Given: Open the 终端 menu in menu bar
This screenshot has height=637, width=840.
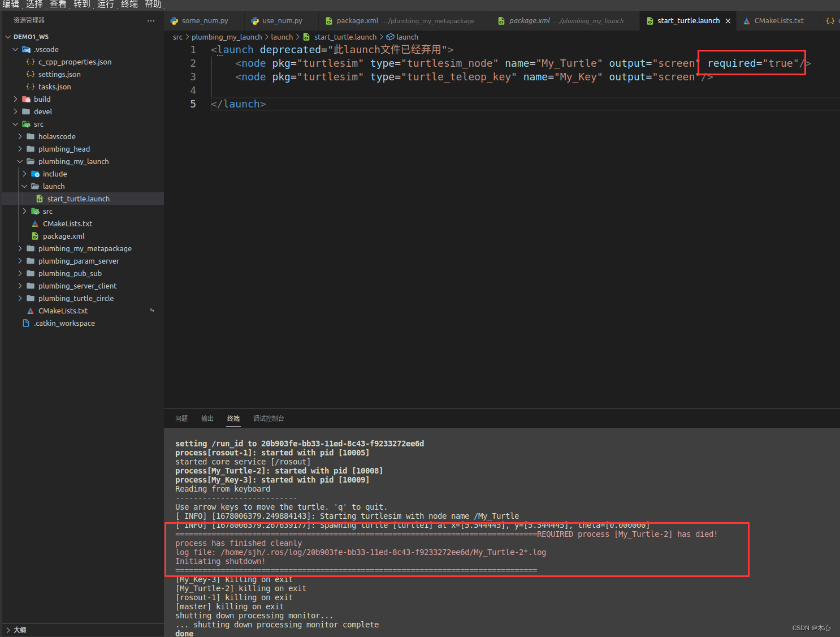Looking at the screenshot, I should (x=129, y=5).
